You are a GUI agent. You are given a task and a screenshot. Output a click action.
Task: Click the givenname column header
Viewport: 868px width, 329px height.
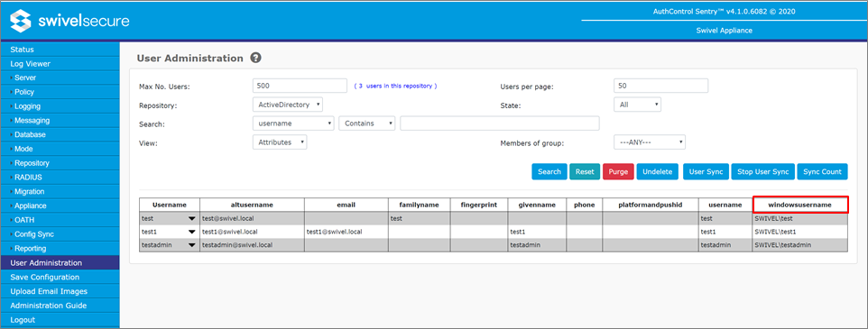tap(537, 206)
